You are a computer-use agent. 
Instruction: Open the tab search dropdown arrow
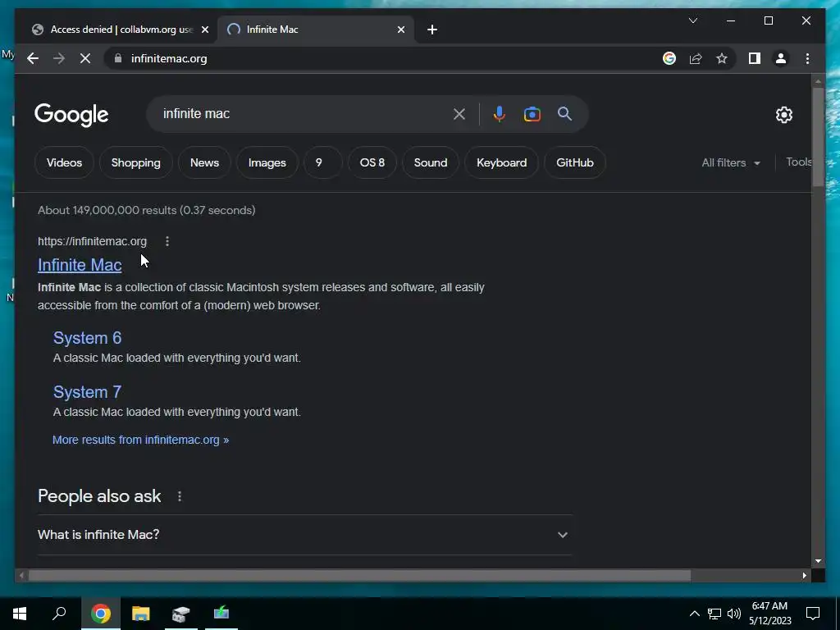click(x=692, y=21)
